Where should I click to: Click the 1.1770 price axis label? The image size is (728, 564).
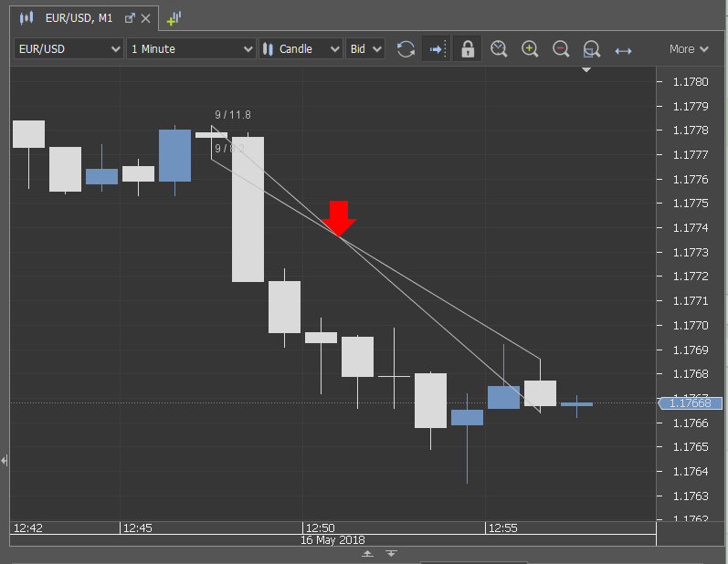pos(691,325)
